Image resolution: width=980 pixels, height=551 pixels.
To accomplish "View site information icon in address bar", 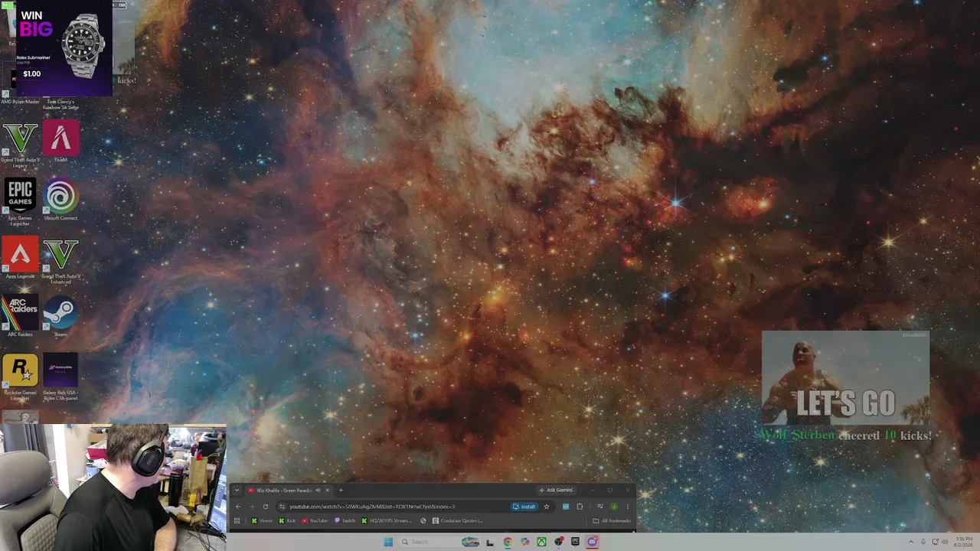I will pyautogui.click(x=283, y=507).
